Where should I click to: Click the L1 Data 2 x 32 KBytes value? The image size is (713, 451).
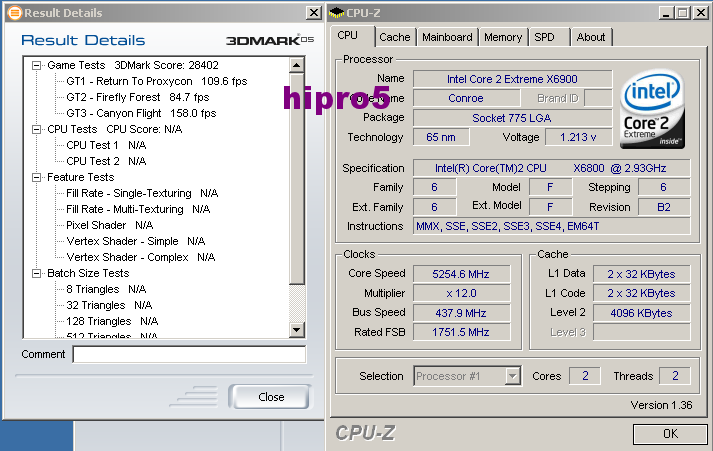(x=642, y=274)
